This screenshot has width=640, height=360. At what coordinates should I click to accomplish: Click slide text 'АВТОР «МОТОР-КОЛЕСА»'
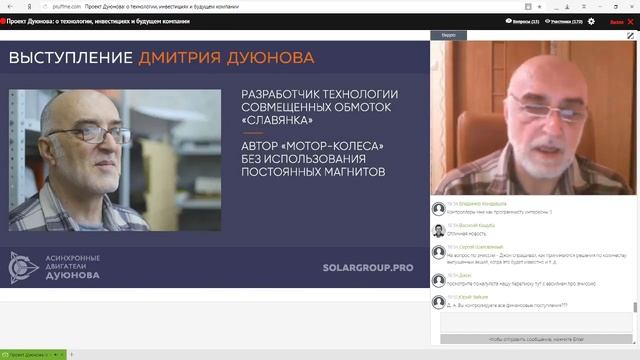312,146
